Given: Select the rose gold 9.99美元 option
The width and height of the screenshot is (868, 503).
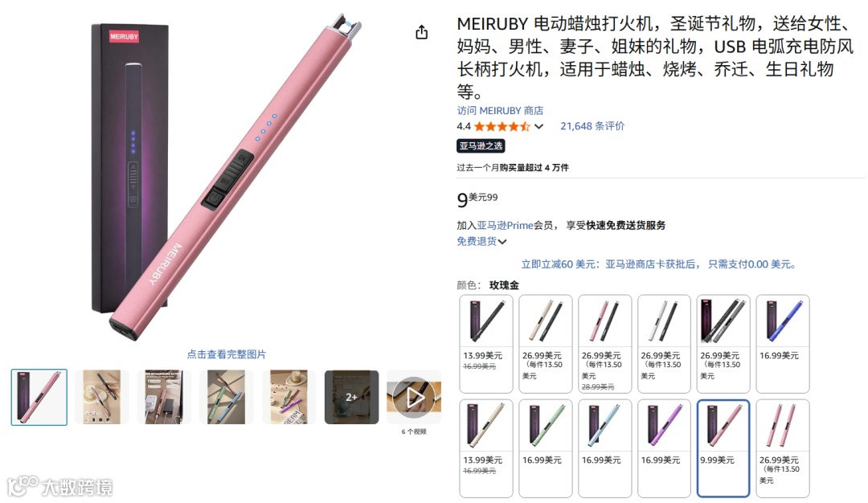Looking at the screenshot, I should point(723,448).
